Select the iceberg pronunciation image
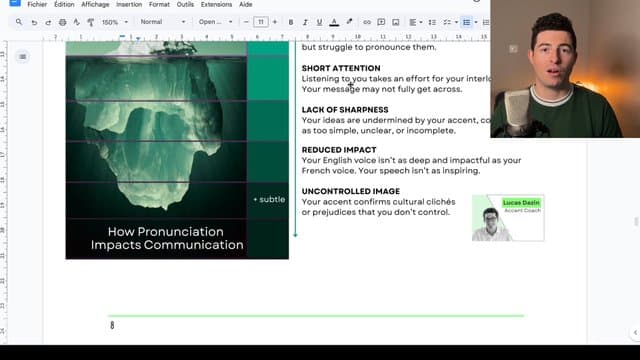Screen dimensions: 640x360 (x=177, y=150)
